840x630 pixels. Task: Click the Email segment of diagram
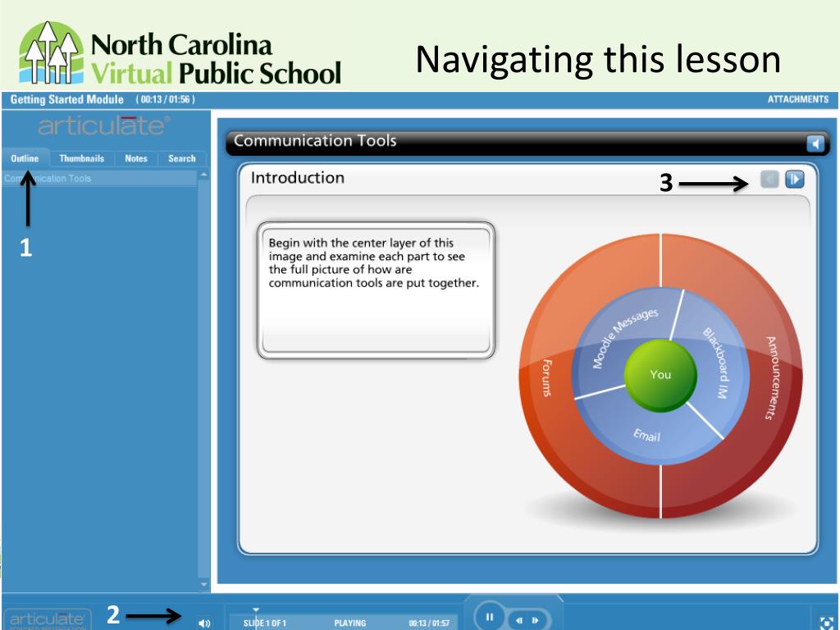pyautogui.click(x=648, y=435)
